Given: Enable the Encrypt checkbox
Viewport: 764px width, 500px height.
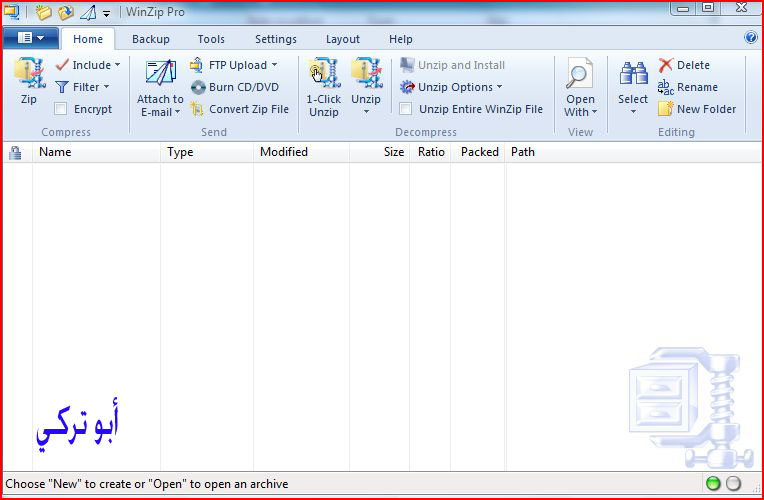Looking at the screenshot, I should pos(61,109).
